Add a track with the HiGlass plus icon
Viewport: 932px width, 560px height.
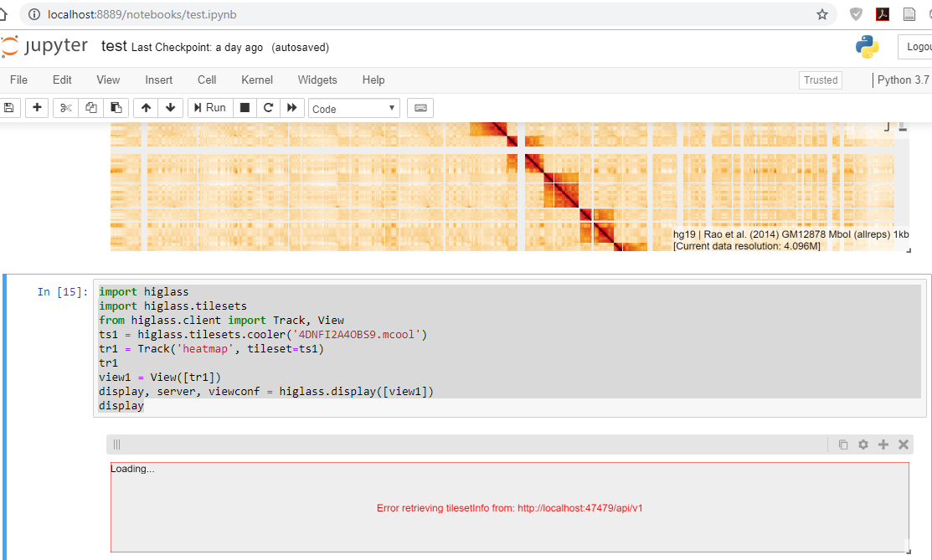(883, 444)
